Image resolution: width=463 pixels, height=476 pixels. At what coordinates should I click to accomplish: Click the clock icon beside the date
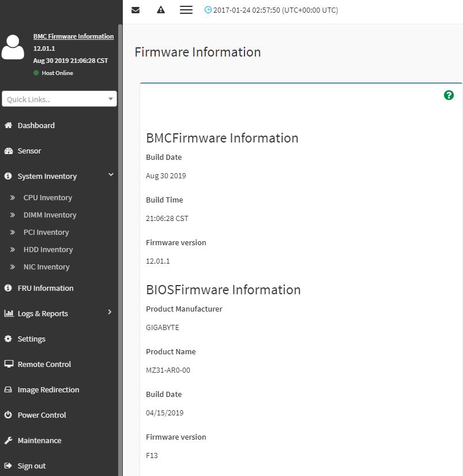(x=208, y=10)
